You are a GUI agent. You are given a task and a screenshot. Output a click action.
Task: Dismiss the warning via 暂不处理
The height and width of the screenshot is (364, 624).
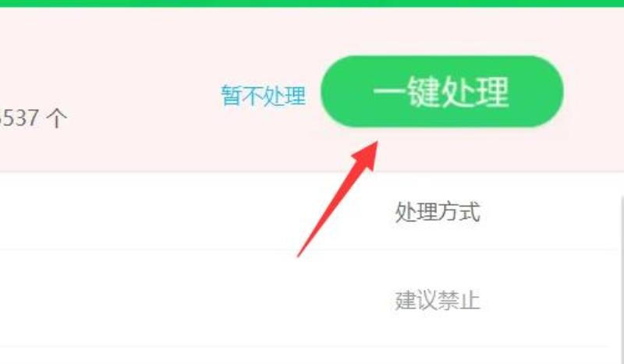point(264,95)
